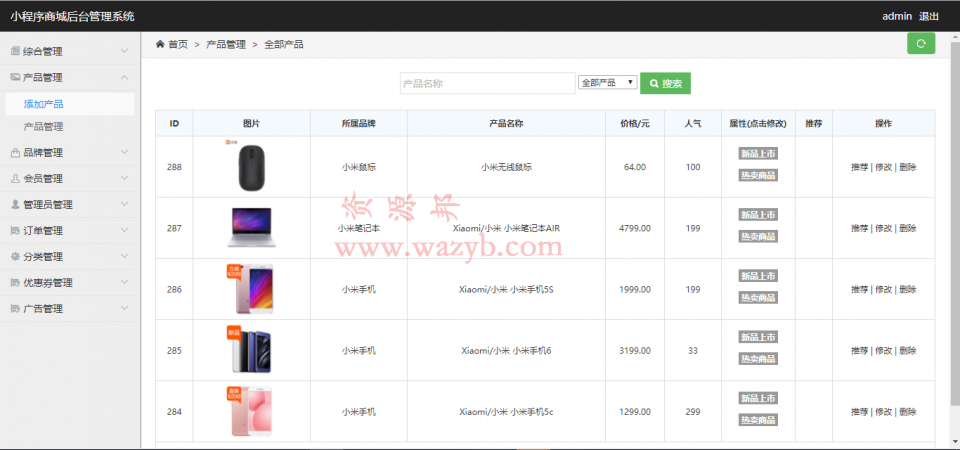The height and width of the screenshot is (450, 960).
Task: Click 全部产品 breadcrumb text
Action: (284, 44)
